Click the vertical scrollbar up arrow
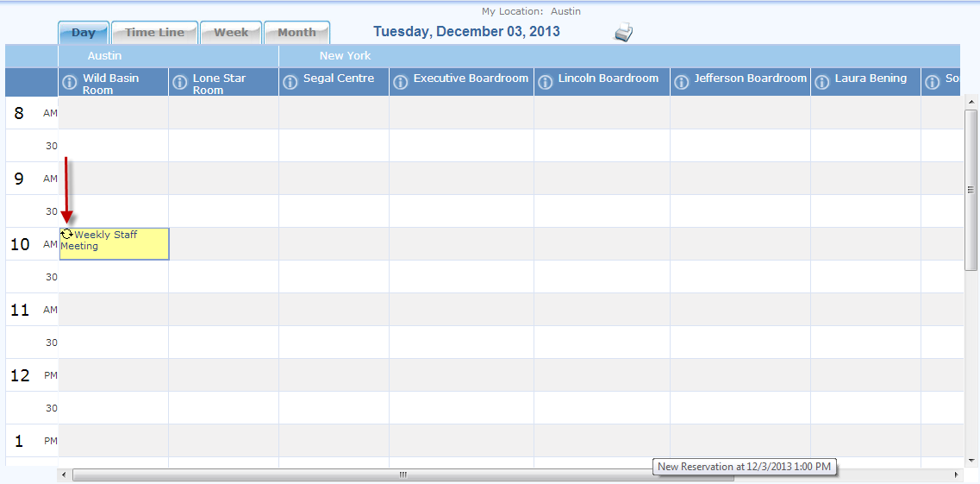 tap(971, 102)
